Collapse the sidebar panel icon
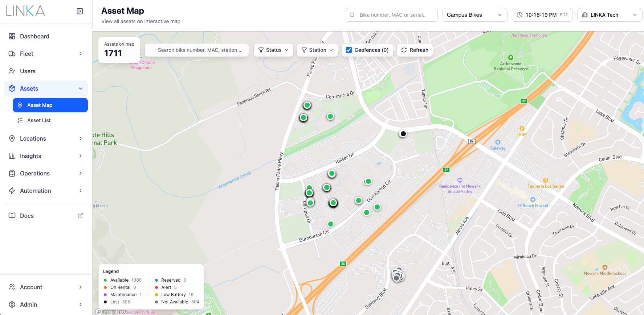The height and width of the screenshot is (315, 644). point(80,11)
